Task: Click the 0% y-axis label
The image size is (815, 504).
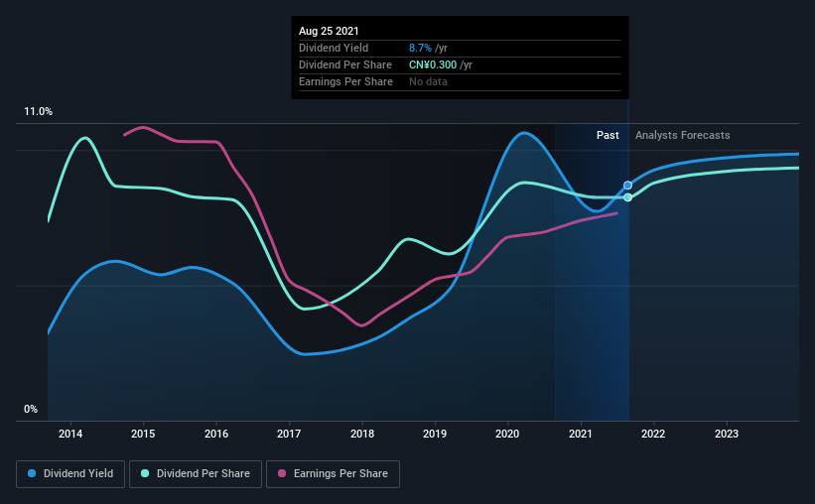Action: (x=31, y=410)
